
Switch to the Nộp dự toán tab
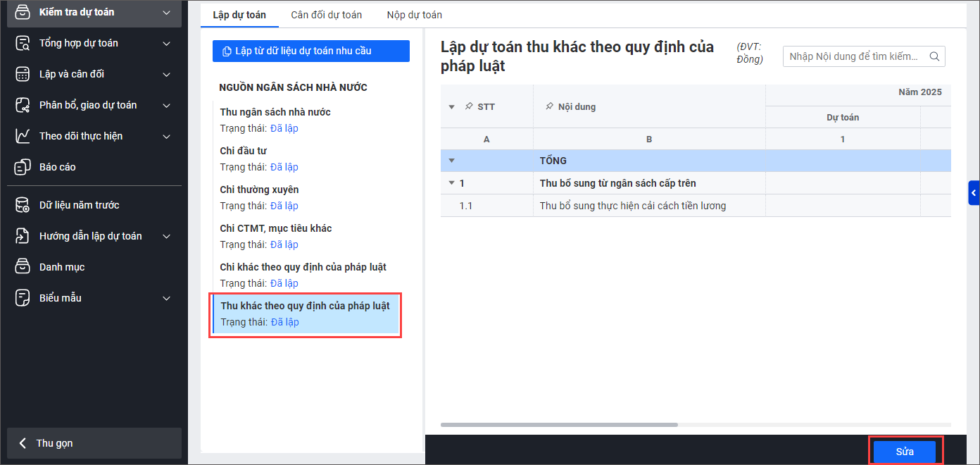[415, 15]
